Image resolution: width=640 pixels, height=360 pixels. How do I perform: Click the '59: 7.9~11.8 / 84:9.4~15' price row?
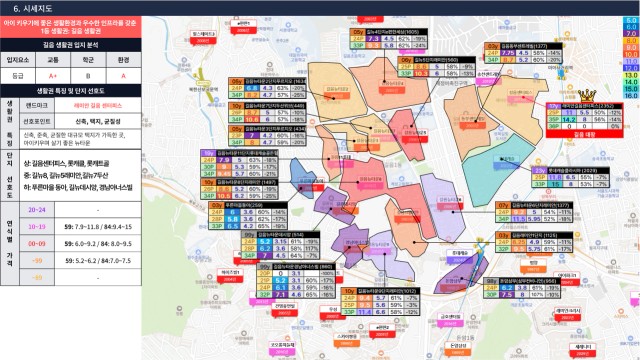click(x=98, y=227)
